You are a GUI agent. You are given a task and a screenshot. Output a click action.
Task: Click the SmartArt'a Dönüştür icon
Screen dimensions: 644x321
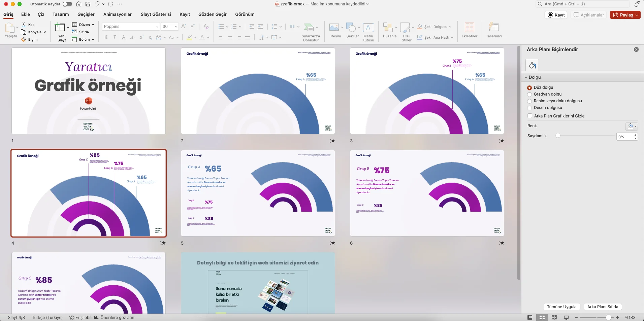[x=309, y=27]
